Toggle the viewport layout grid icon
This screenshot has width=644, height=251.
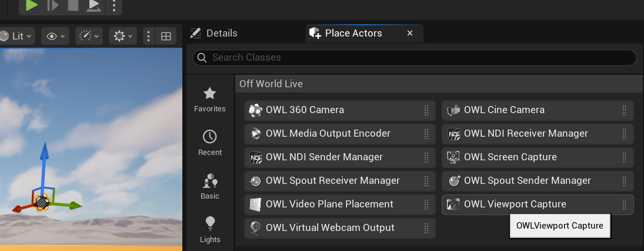[x=166, y=36]
